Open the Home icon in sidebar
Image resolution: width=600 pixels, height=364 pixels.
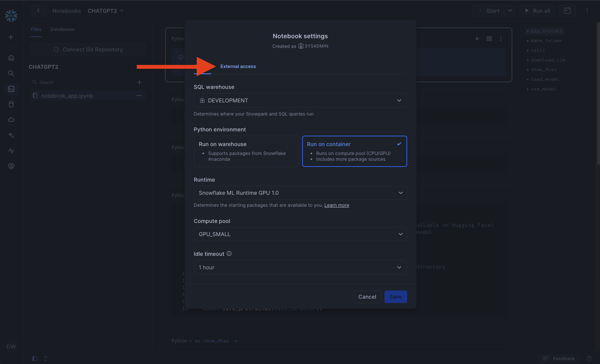point(11,58)
